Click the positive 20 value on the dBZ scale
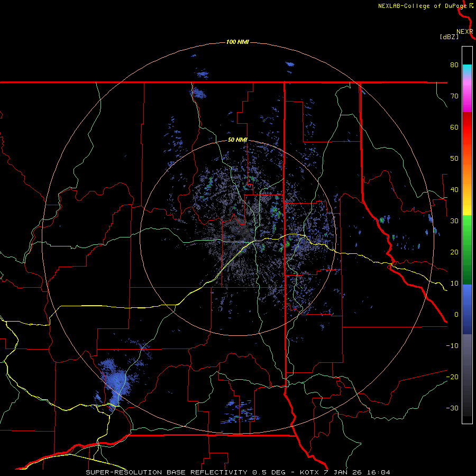Image resolution: width=476 pixels, height=476 pixels. point(454,252)
